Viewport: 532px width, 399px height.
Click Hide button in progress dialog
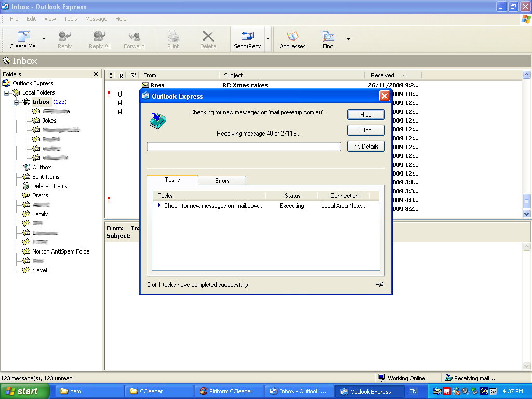tap(366, 115)
